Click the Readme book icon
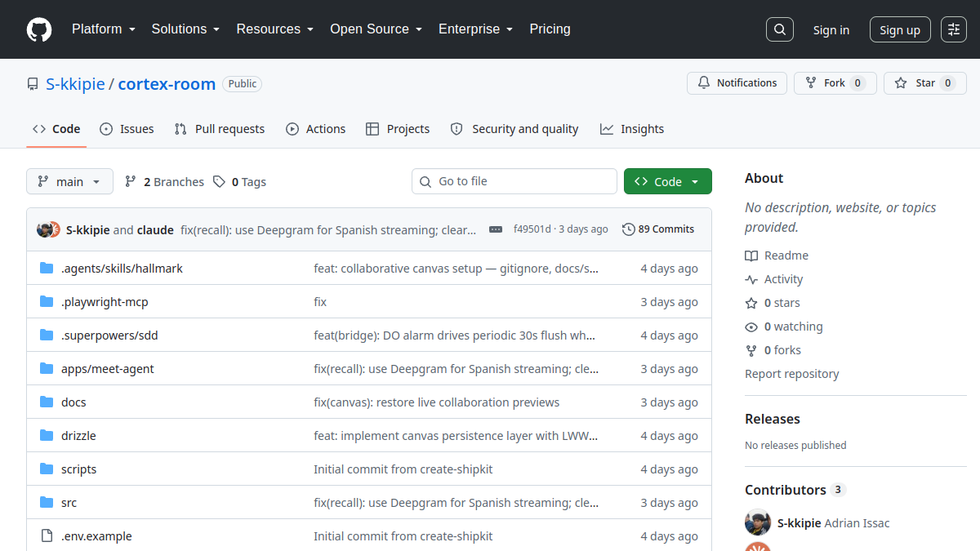Viewport: 980px width, 551px height. [x=751, y=256]
